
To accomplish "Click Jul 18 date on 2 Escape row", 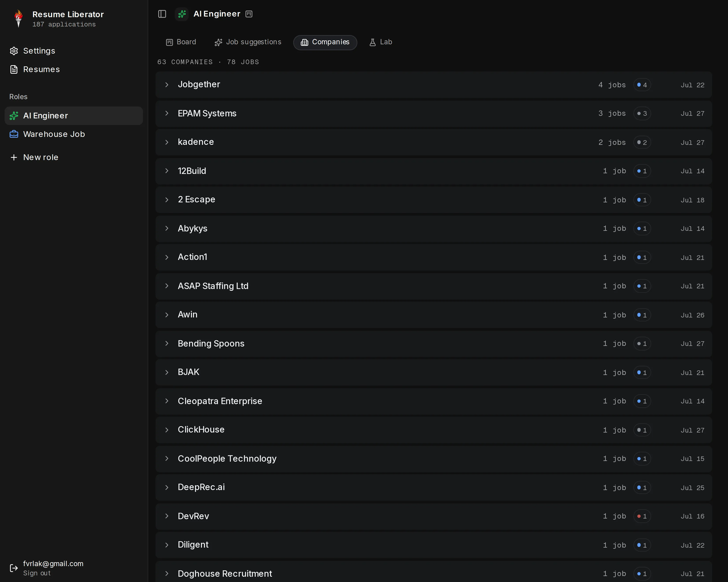I will (692, 200).
